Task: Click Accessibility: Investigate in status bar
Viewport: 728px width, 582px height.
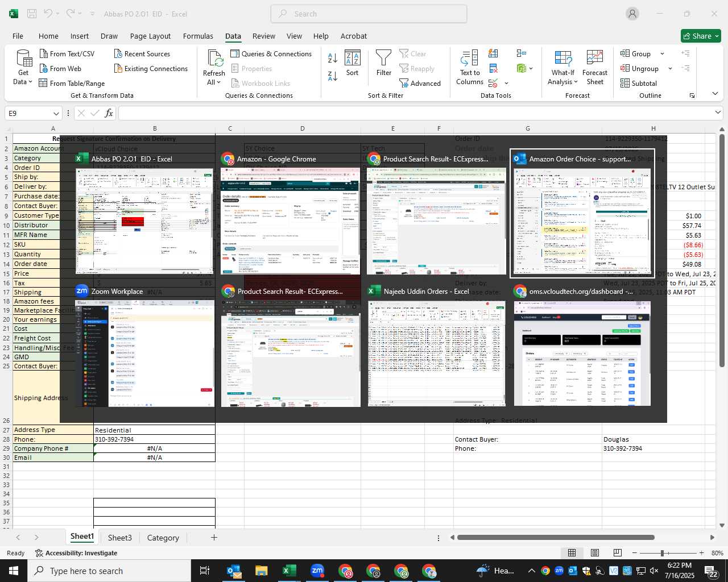Action: (x=76, y=553)
